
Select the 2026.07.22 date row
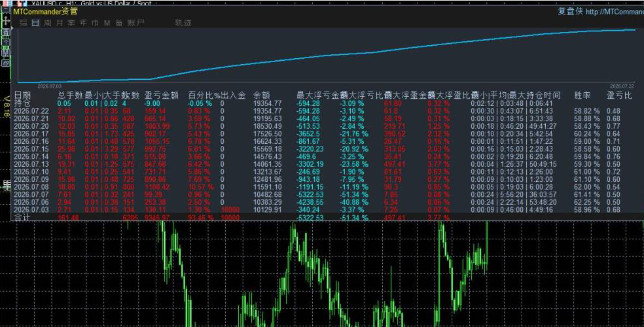tap(31, 111)
